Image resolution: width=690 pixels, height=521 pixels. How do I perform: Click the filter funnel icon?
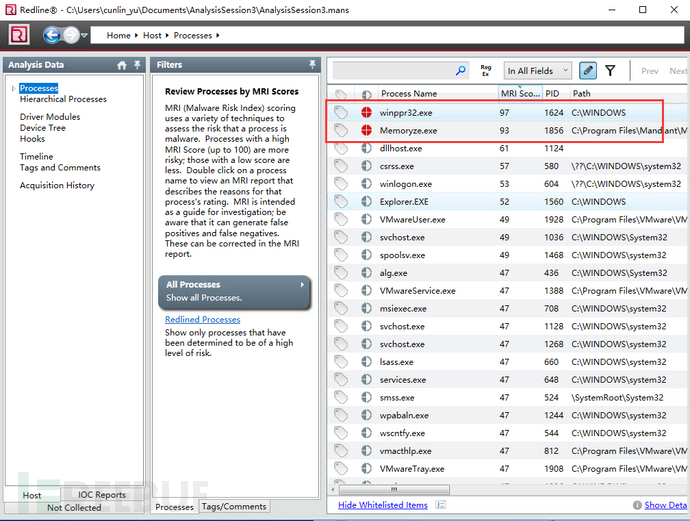pos(610,71)
